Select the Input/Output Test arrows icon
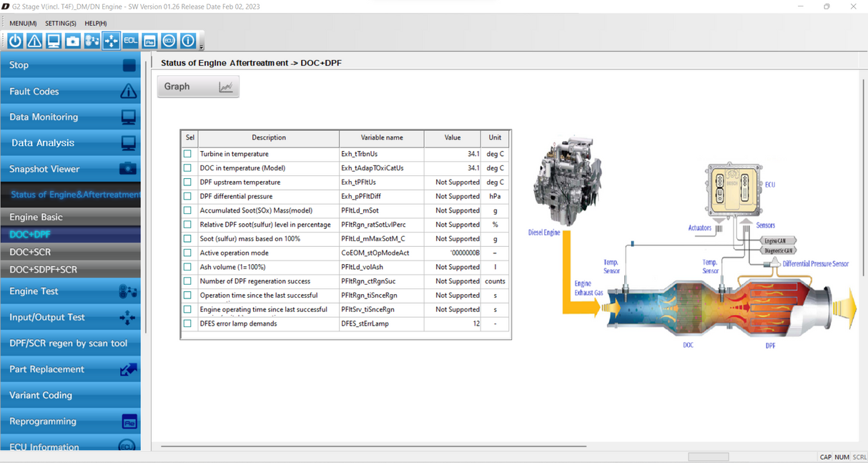Image resolution: width=868 pixels, height=463 pixels. [112, 41]
